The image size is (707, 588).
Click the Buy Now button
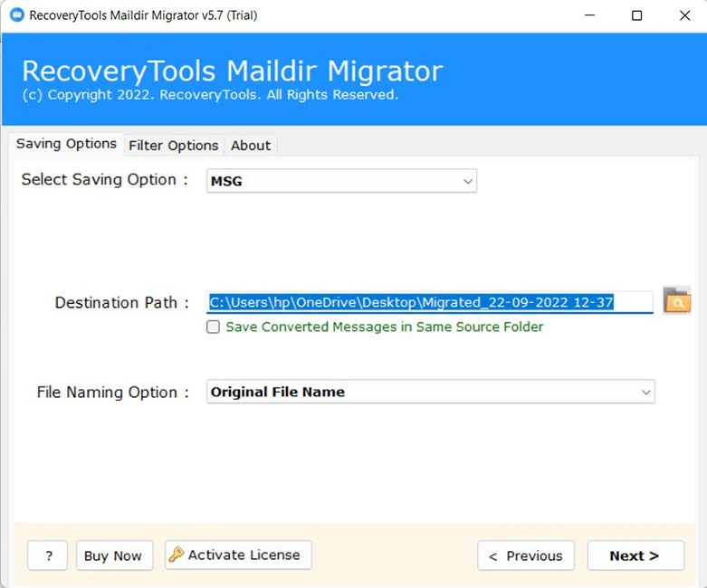point(113,555)
